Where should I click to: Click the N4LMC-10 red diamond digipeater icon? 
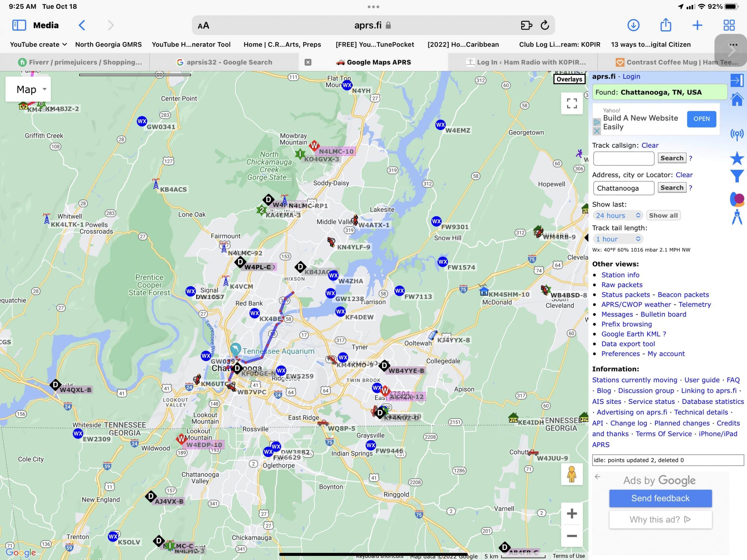pos(314,146)
